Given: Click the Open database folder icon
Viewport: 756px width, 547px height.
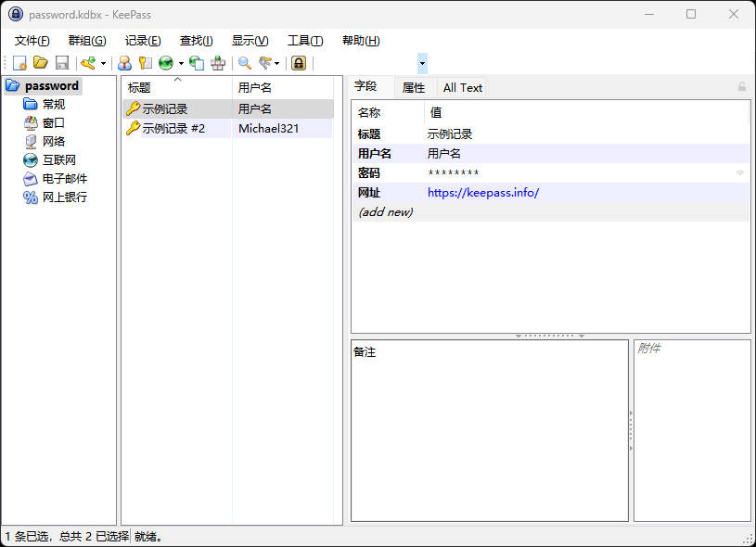Looking at the screenshot, I should (x=41, y=63).
